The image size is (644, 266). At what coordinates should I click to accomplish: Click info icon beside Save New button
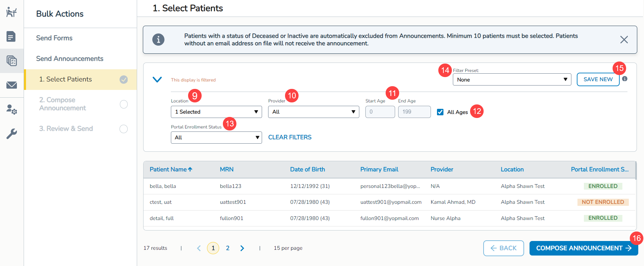[x=625, y=79]
